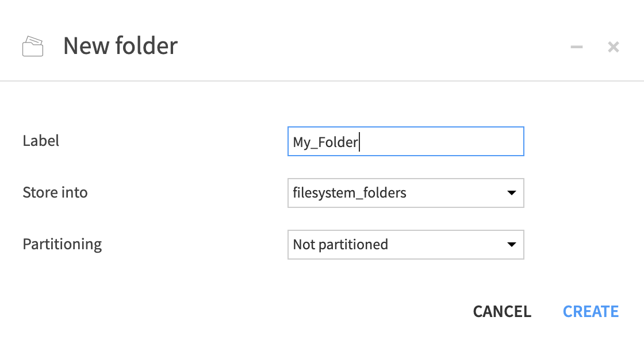Click CANCEL to dismiss the dialog
Image resolution: width=644 pixels, height=340 pixels.
(x=501, y=311)
